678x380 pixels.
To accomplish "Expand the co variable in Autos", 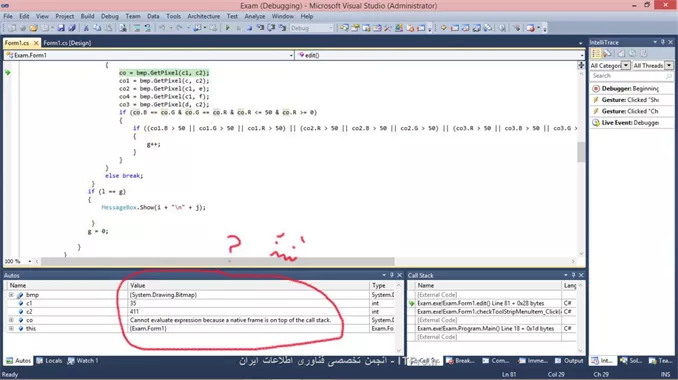I will click(x=11, y=320).
